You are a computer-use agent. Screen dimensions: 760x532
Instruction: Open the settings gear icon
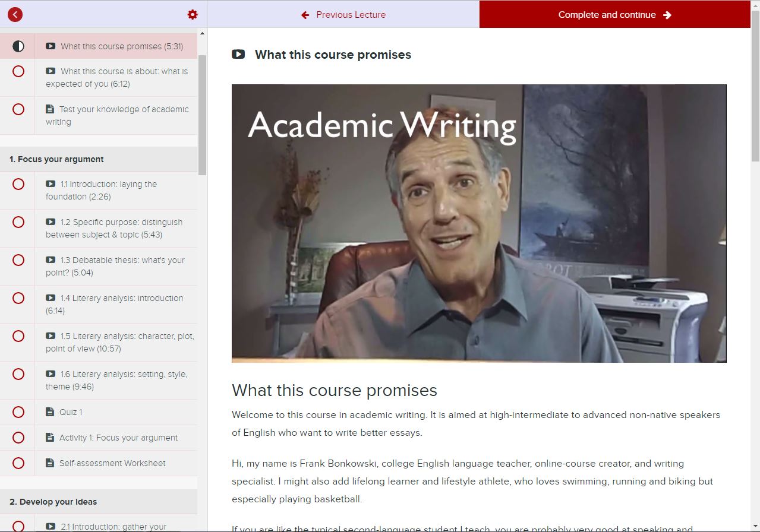(x=193, y=15)
